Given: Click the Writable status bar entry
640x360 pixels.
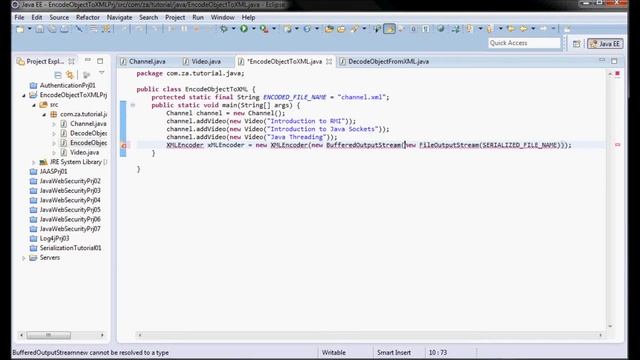Looking at the screenshot, I should tap(333, 353).
